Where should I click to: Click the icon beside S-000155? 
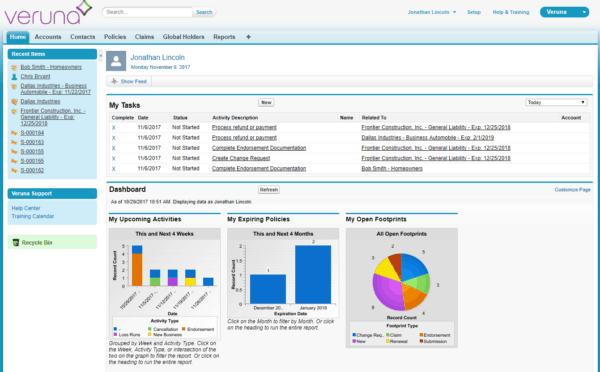[x=14, y=152]
